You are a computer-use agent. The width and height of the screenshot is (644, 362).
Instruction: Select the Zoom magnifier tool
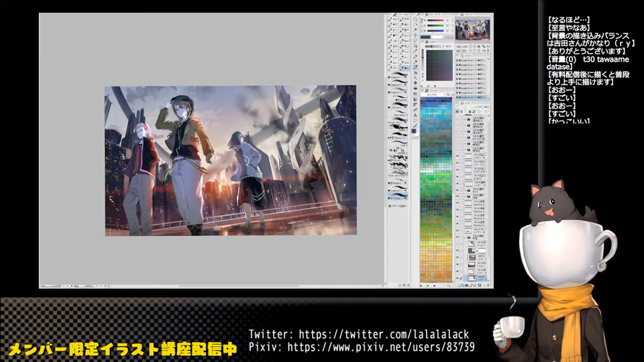[415, 19]
